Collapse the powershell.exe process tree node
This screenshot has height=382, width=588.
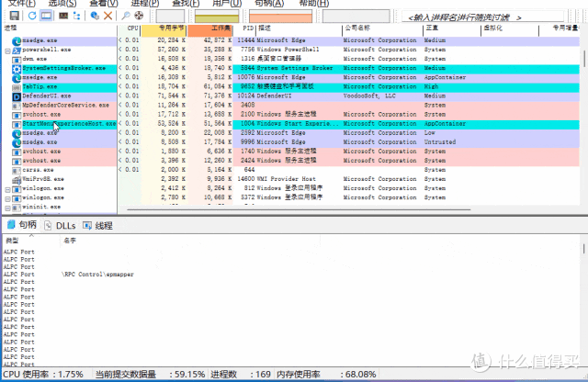click(7, 51)
